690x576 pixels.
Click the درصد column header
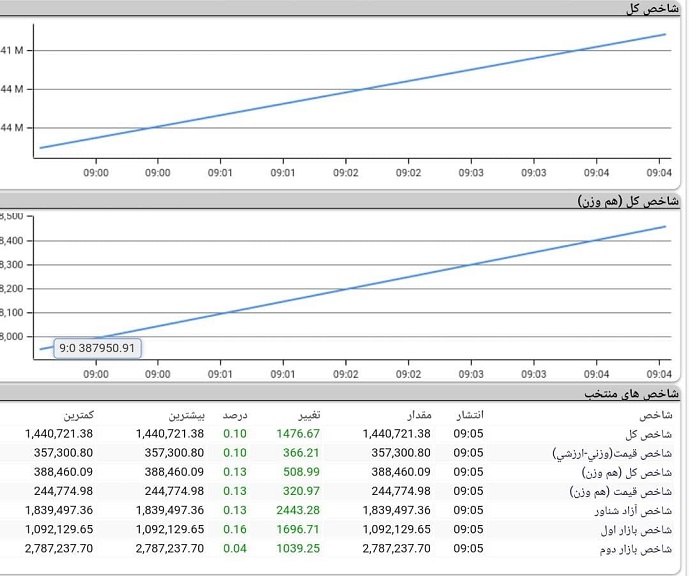[235, 415]
